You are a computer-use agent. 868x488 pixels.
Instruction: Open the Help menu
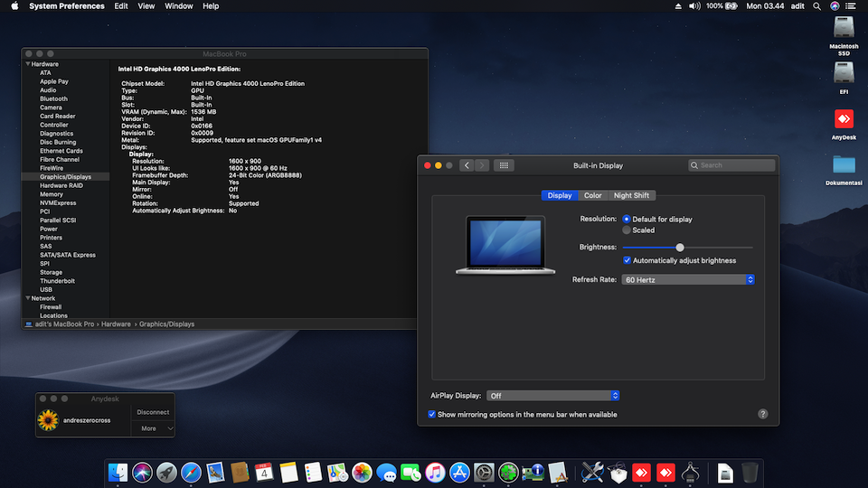pyautogui.click(x=211, y=6)
